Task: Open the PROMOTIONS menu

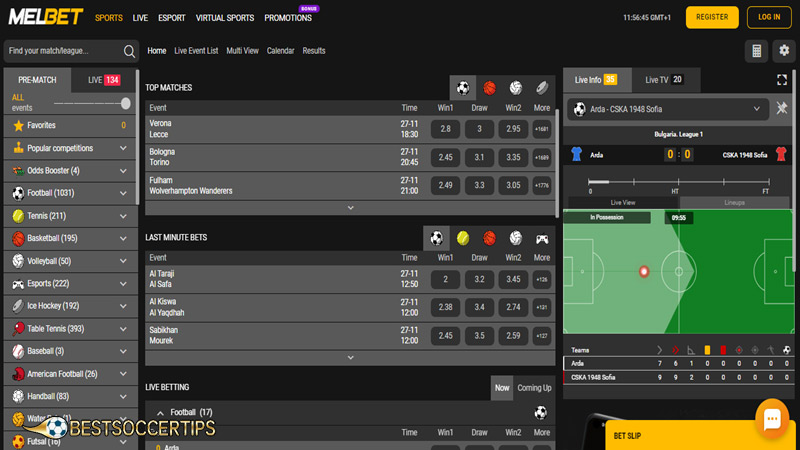Action: click(x=288, y=18)
